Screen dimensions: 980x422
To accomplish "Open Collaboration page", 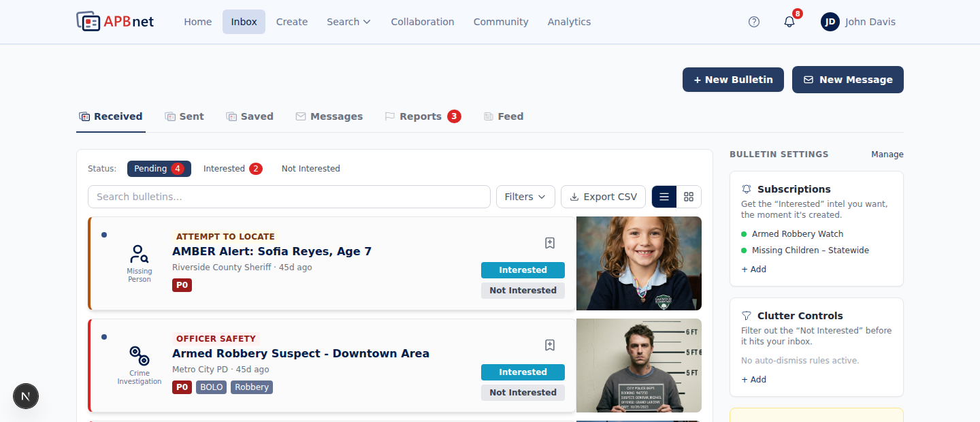I will click(x=423, y=22).
